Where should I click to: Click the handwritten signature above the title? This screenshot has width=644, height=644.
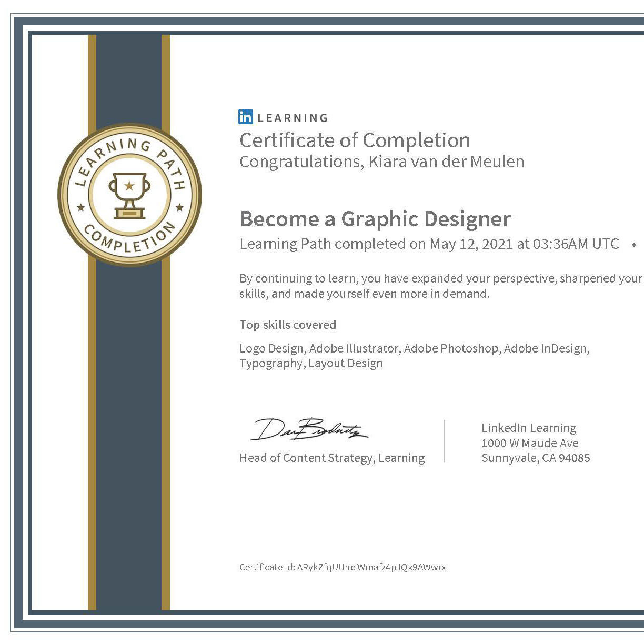pyautogui.click(x=309, y=429)
